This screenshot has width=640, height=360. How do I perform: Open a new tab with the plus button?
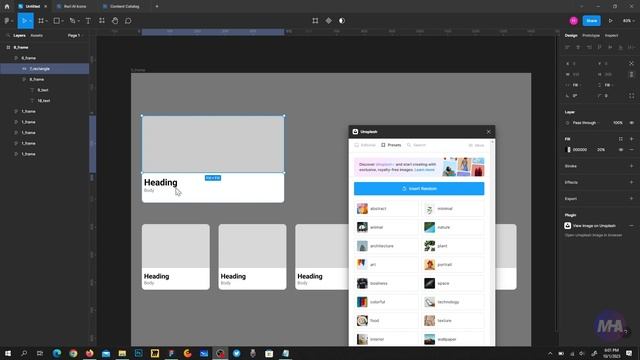click(x=157, y=7)
